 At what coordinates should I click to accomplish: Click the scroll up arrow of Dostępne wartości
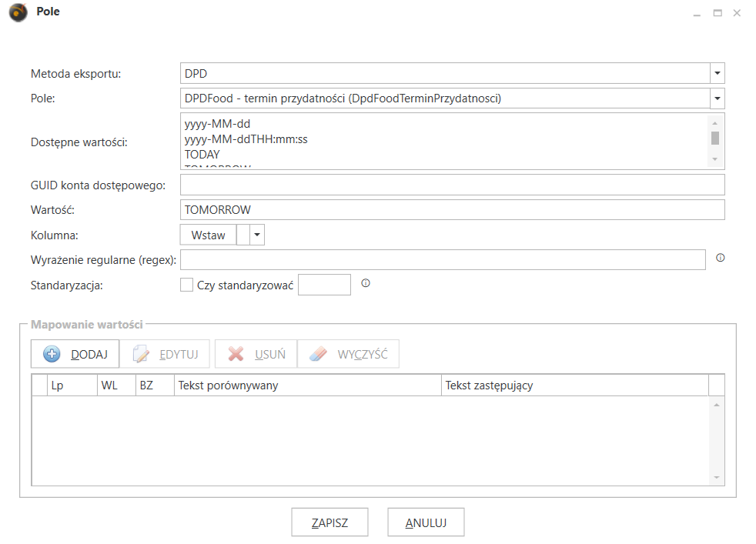click(x=715, y=123)
